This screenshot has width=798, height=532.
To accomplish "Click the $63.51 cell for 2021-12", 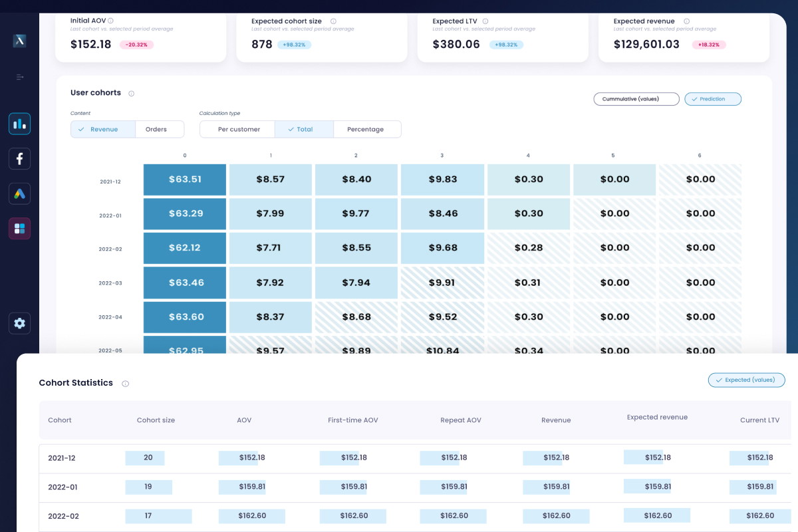I will [x=185, y=180].
